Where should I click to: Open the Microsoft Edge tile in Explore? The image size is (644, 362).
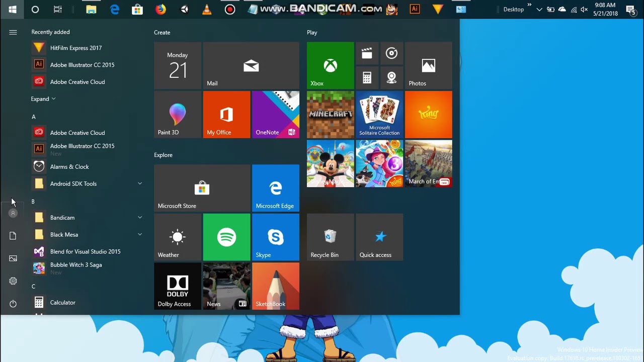pos(275,188)
